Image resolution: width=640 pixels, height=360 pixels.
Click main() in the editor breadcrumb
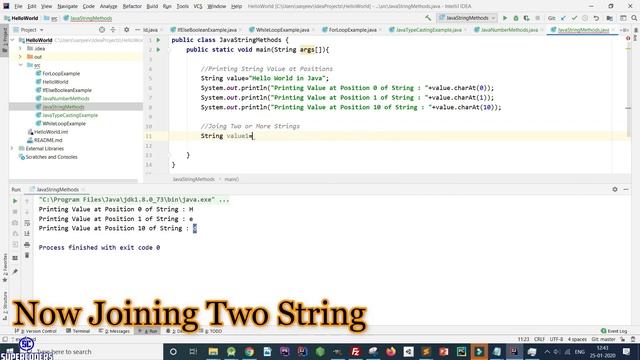231,179
